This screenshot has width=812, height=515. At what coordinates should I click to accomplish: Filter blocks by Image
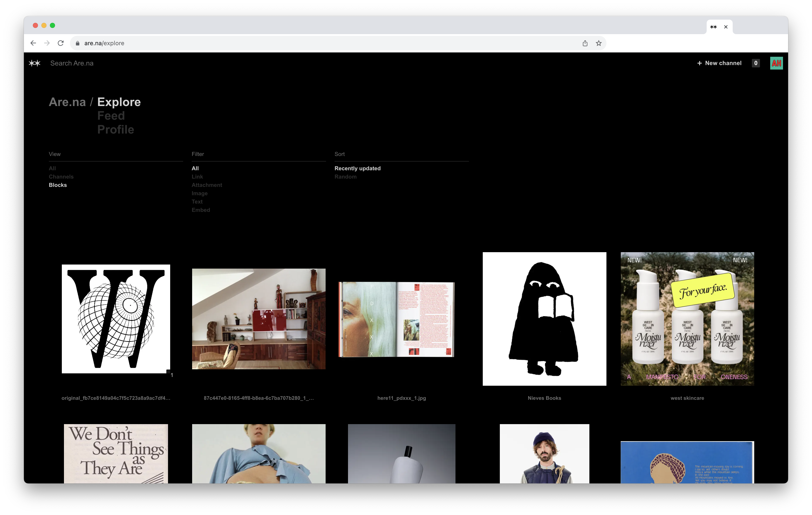(199, 193)
